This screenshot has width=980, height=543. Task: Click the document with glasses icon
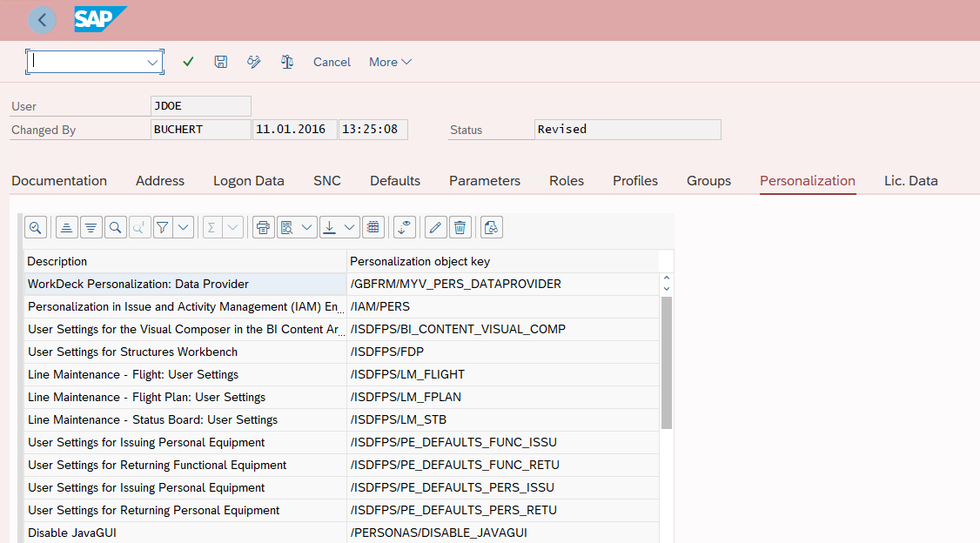tap(491, 227)
